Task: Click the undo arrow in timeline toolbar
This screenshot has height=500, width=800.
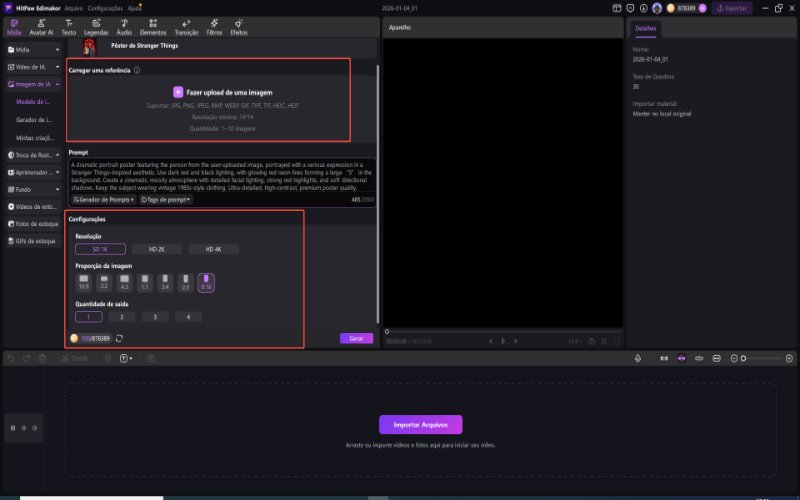Action: tap(11, 358)
